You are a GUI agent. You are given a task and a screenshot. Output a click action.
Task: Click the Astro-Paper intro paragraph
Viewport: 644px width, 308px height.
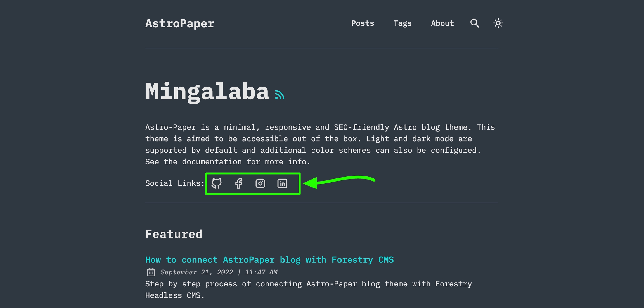pos(320,144)
